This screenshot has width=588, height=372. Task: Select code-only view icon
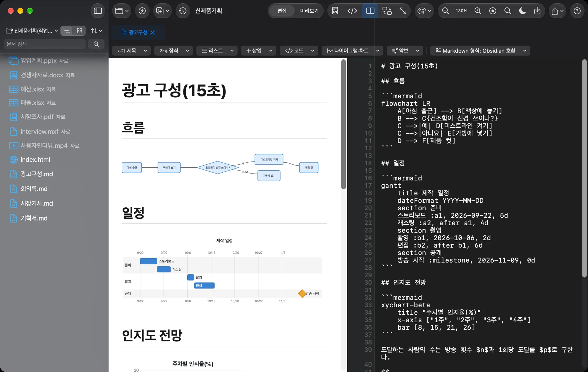[x=352, y=11]
